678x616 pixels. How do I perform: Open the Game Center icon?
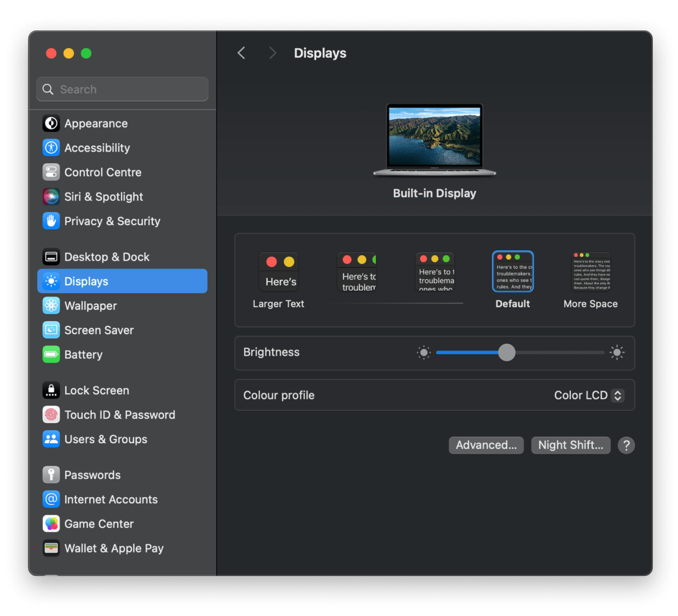(x=51, y=524)
